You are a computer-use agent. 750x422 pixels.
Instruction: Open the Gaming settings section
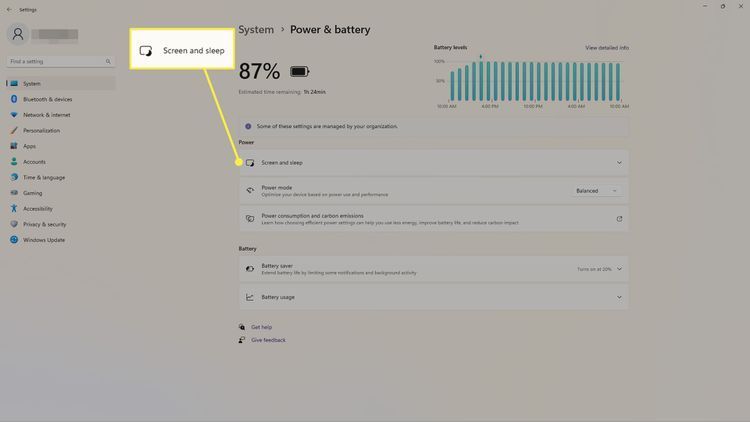32,193
